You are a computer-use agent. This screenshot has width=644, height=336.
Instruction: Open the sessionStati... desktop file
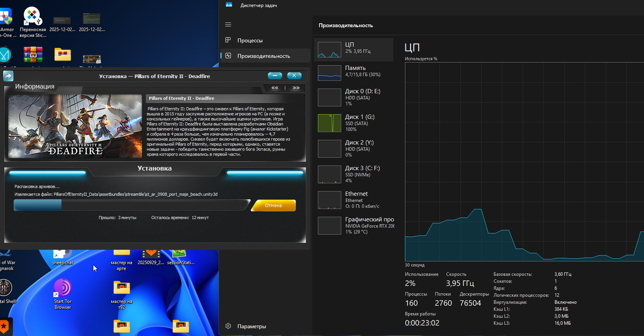pos(180,258)
